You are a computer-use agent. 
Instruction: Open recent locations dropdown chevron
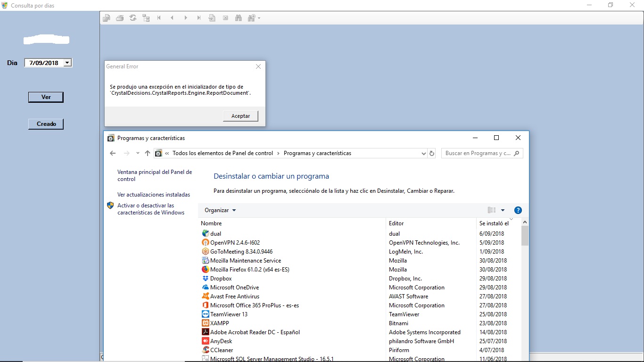coord(138,153)
